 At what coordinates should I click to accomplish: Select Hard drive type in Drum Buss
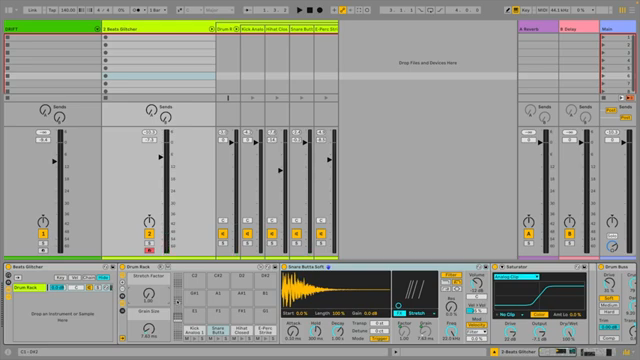(x=609, y=312)
